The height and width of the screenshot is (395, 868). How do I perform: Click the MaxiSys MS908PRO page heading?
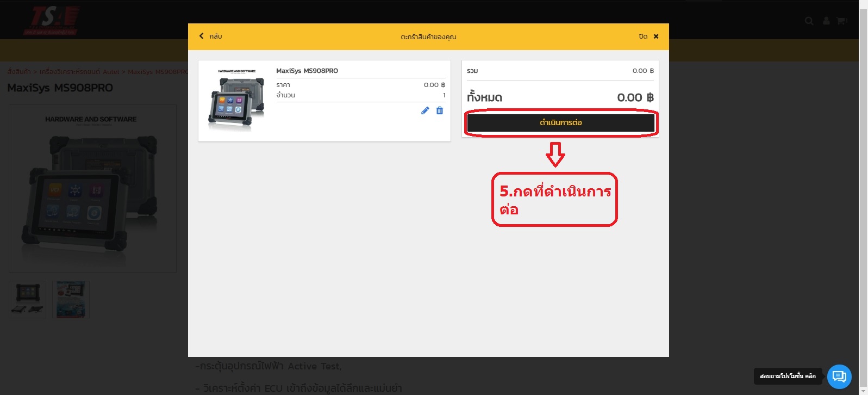(60, 88)
